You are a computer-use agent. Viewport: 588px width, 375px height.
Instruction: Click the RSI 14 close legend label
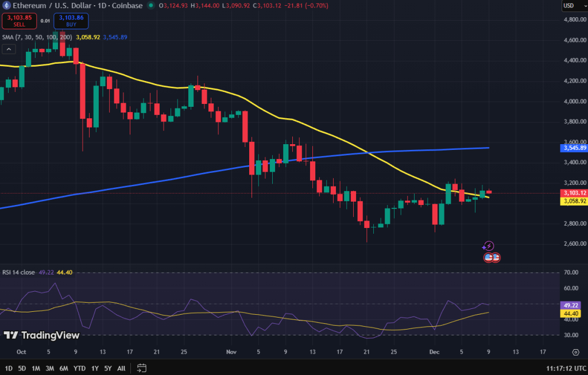tap(18, 272)
